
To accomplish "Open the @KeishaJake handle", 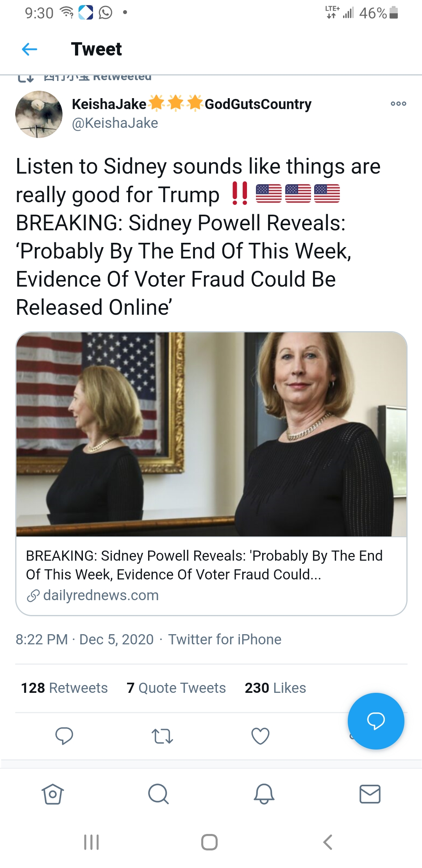I will (115, 123).
